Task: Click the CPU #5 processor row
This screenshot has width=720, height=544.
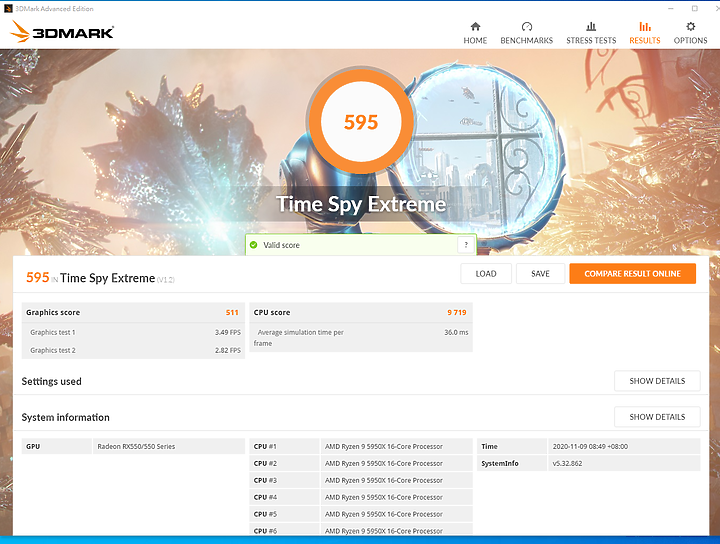Action: [x=361, y=514]
